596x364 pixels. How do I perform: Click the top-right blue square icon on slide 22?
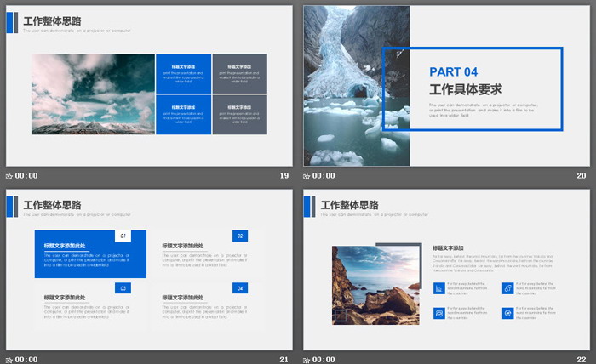[x=507, y=288]
